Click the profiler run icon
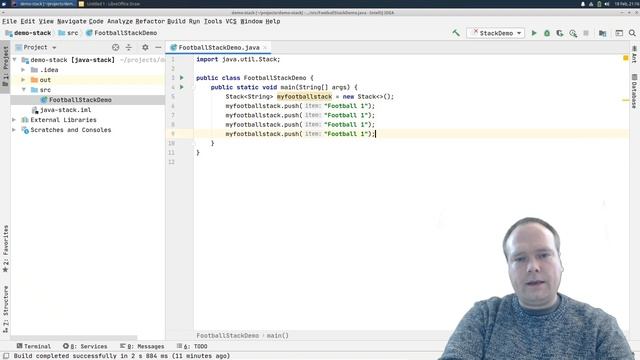The height and width of the screenshot is (360, 640). click(x=573, y=33)
